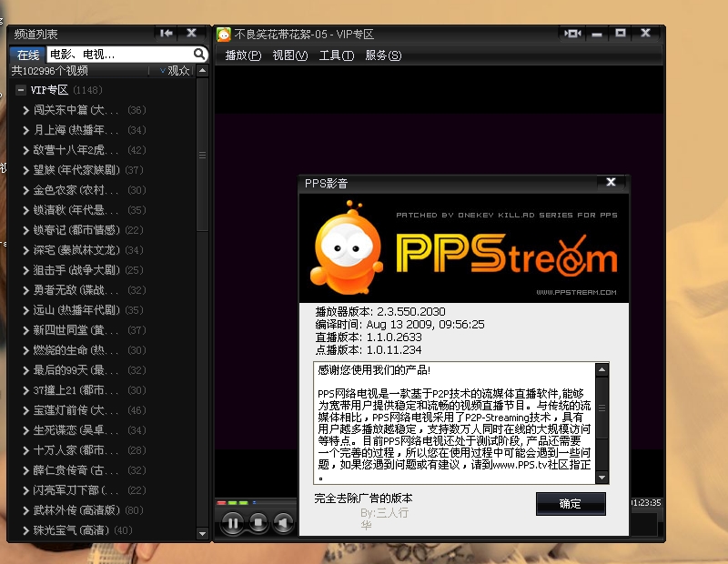Expand 金色农家 (农村... entry
The image size is (728, 564).
[x=26, y=190]
